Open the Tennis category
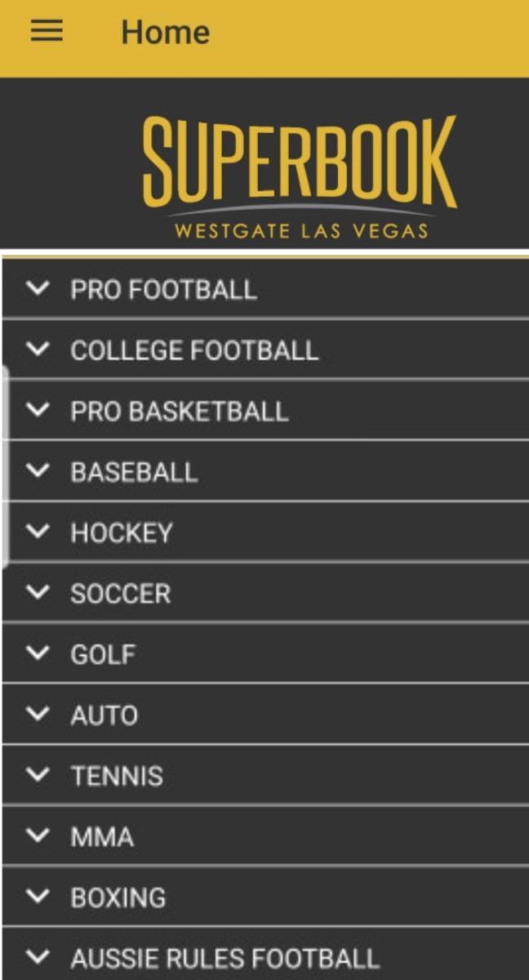The image size is (529, 980). 116,776
